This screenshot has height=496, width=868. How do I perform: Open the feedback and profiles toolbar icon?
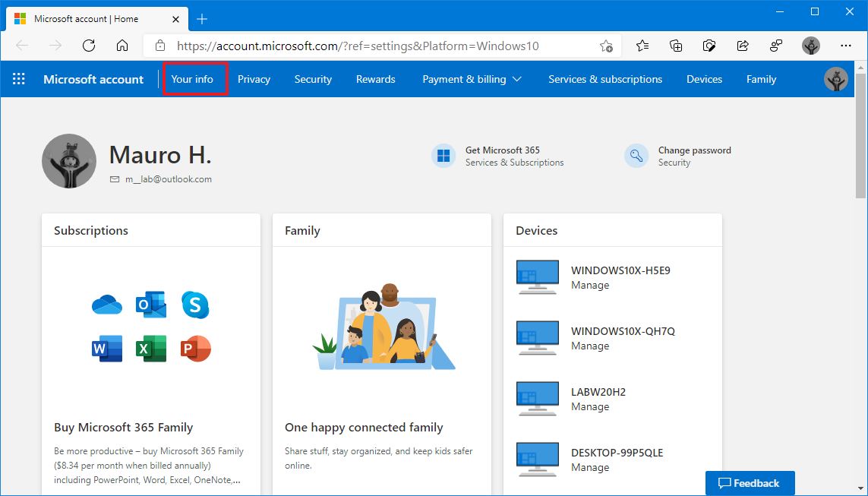click(776, 46)
